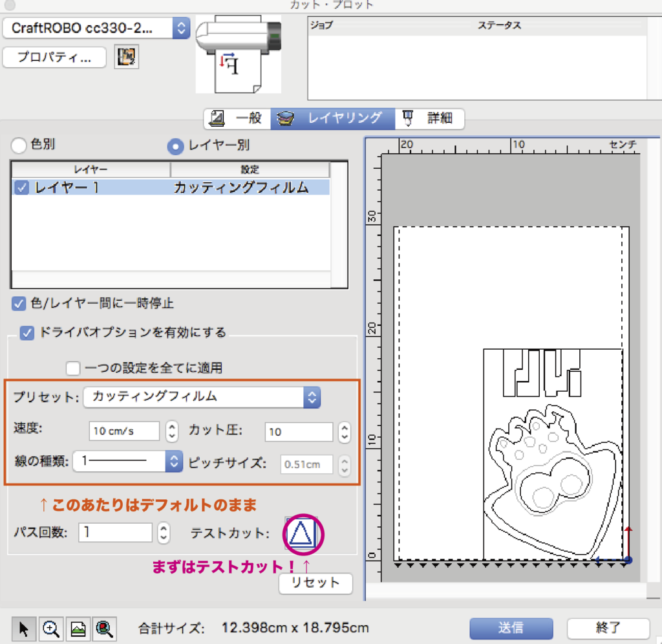Click the icon next to the プロパティ button
This screenshot has width=662, height=644.
pyautogui.click(x=126, y=57)
